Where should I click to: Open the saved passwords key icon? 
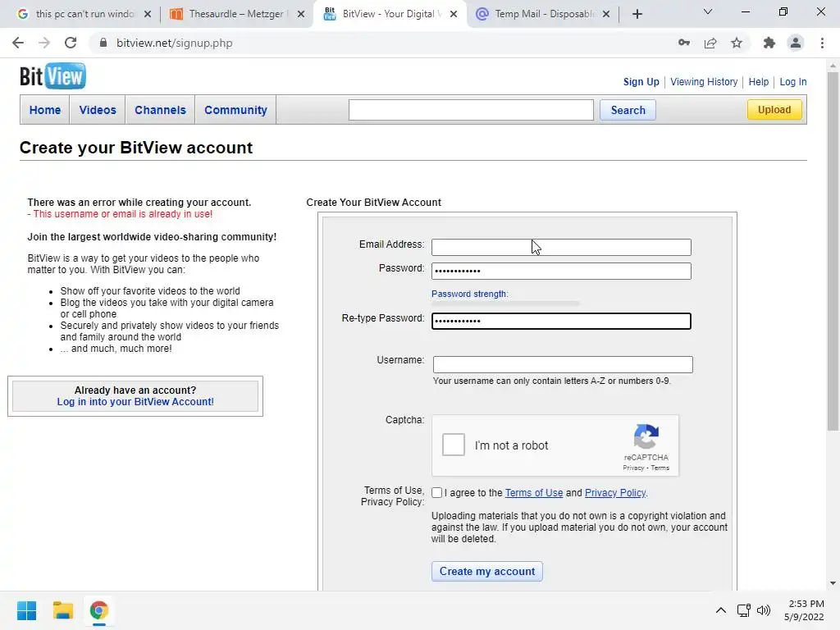coord(684,43)
